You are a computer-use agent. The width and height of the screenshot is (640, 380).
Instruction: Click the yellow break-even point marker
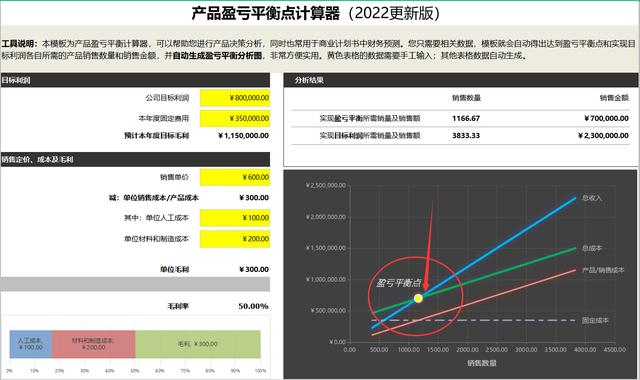pyautogui.click(x=418, y=298)
